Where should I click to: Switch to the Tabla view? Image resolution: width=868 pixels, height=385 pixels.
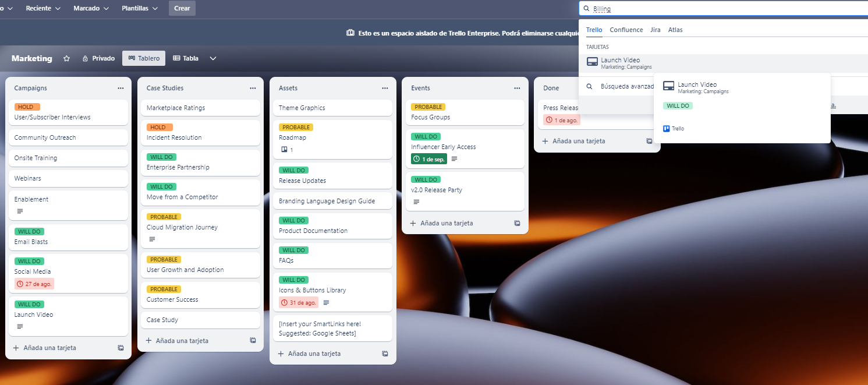point(186,58)
